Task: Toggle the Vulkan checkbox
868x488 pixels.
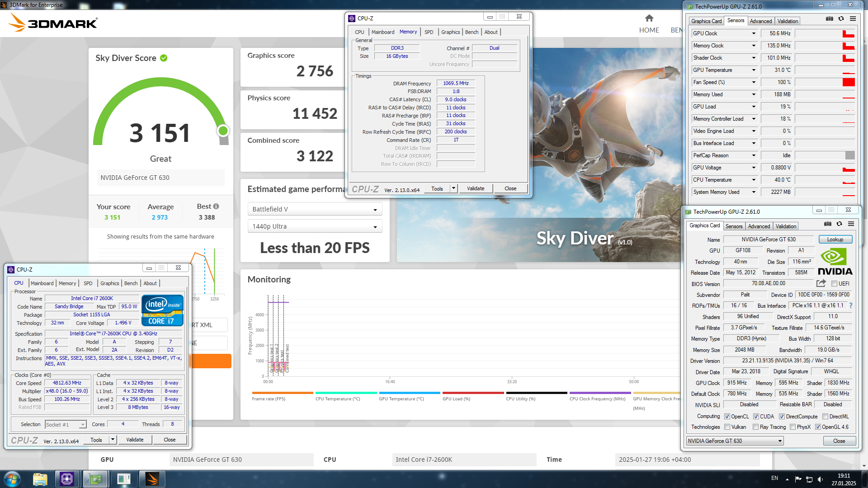Action: pos(727,427)
